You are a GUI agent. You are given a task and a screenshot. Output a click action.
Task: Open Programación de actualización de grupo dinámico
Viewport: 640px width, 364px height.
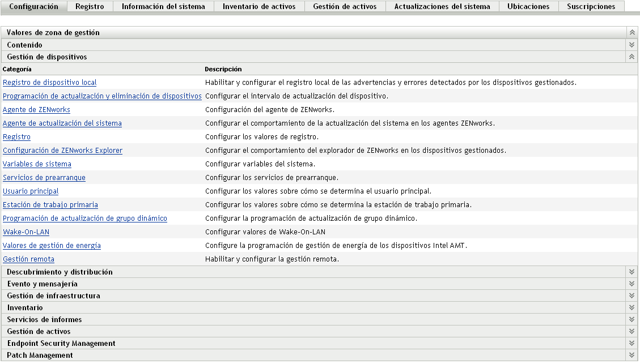[85, 218]
